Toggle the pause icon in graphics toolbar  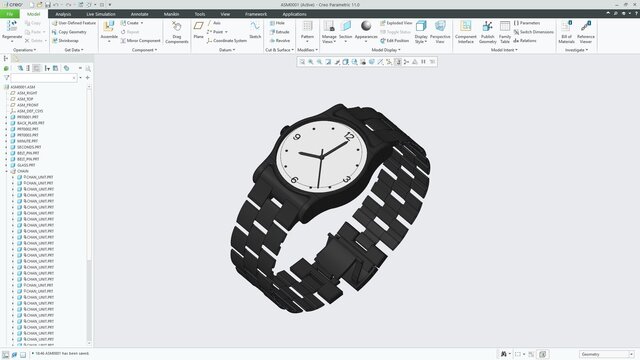[424, 62]
